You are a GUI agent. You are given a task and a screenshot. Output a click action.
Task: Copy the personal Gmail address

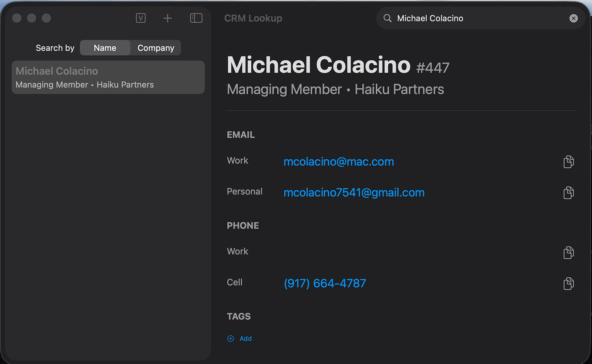(568, 192)
